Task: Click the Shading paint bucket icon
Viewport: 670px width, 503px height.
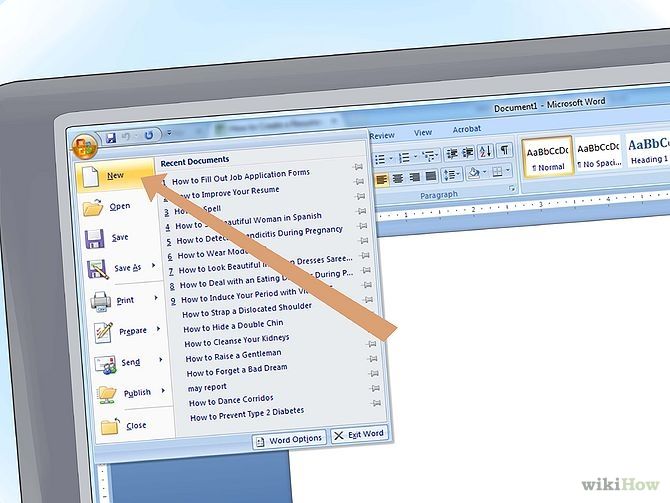Action: pos(473,173)
